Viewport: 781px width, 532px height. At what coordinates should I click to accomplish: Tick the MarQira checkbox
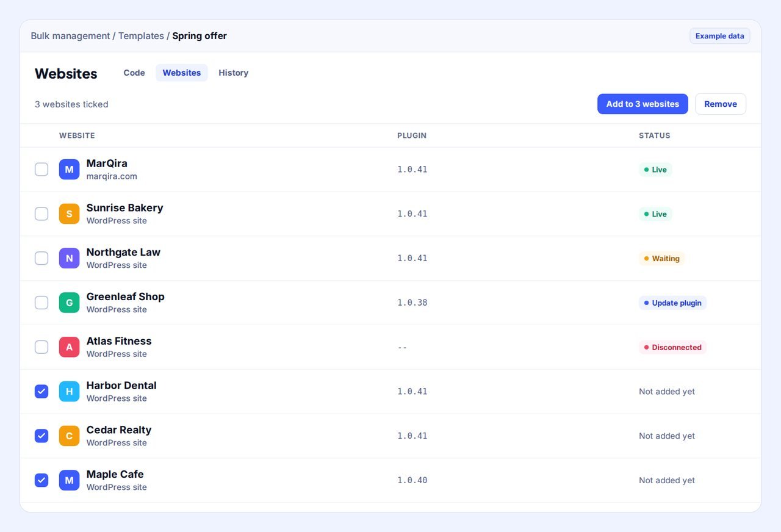click(41, 170)
